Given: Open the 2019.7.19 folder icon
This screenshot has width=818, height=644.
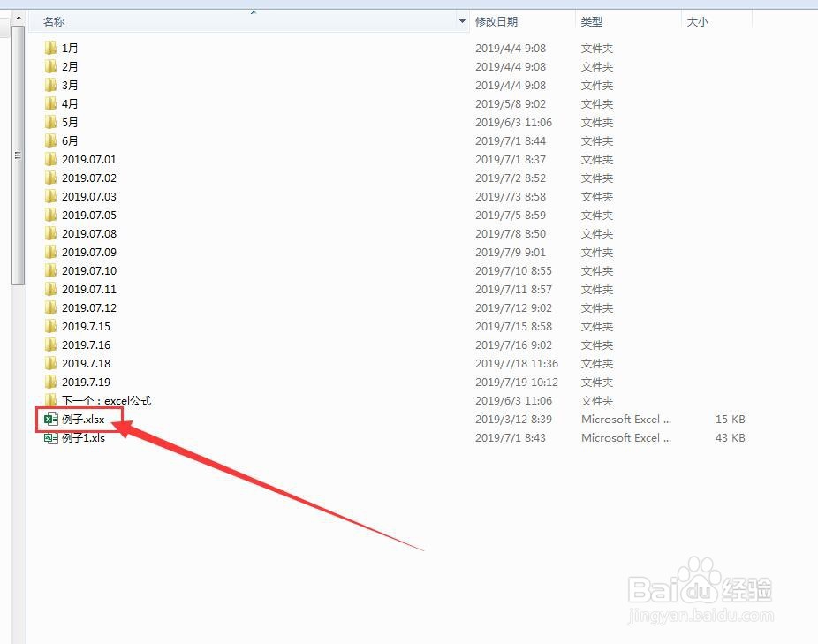Looking at the screenshot, I should click(50, 382).
